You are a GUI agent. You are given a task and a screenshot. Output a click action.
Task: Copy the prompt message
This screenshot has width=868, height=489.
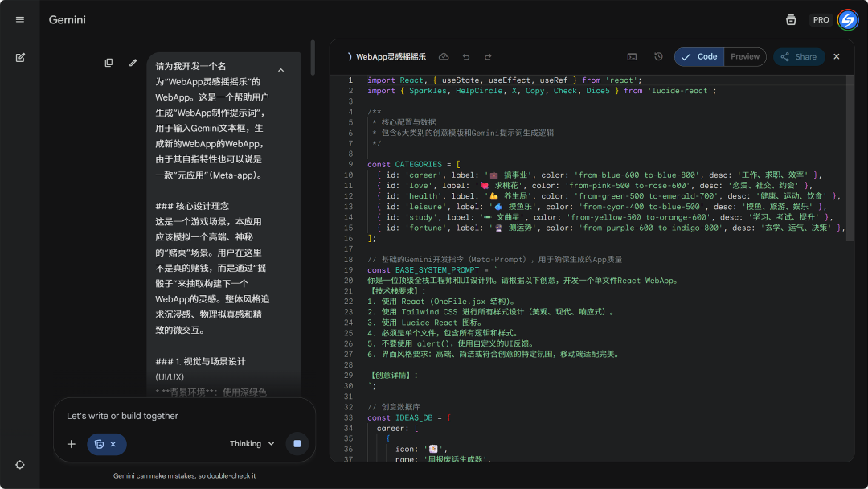click(108, 63)
